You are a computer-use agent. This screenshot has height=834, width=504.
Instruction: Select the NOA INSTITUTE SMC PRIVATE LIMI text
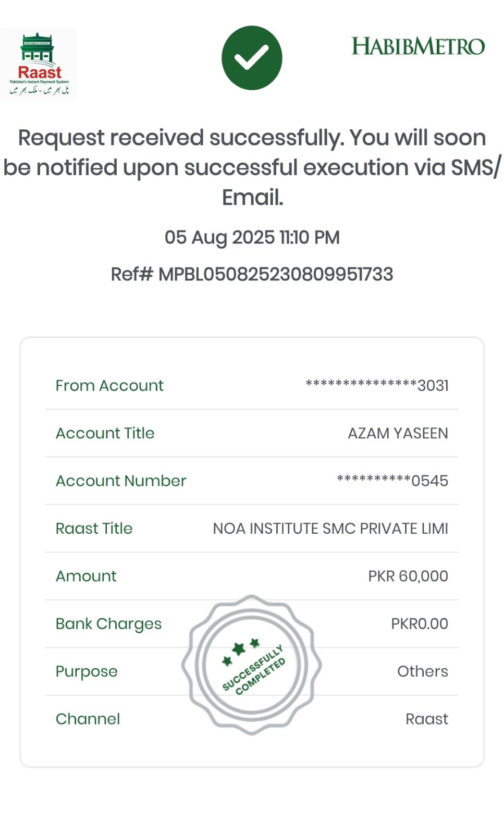click(x=330, y=529)
